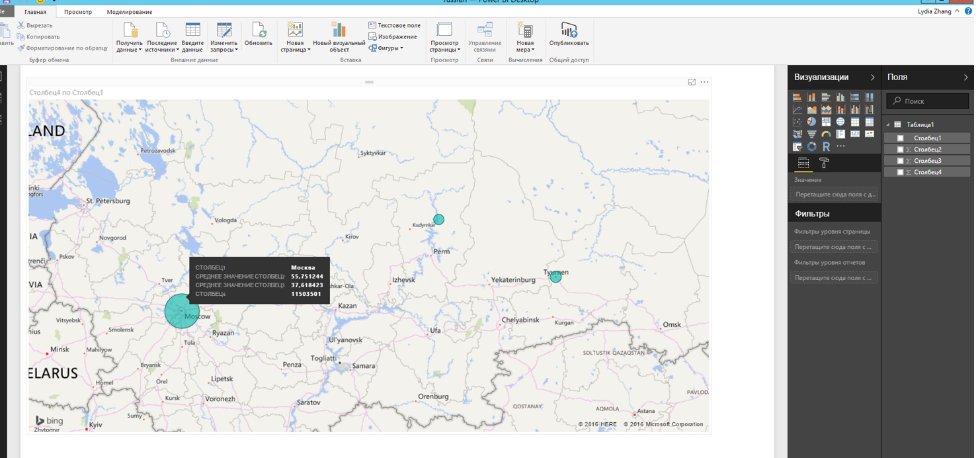The image size is (980, 458).
Task: Select the stacked column chart visualization
Action: coord(812,97)
